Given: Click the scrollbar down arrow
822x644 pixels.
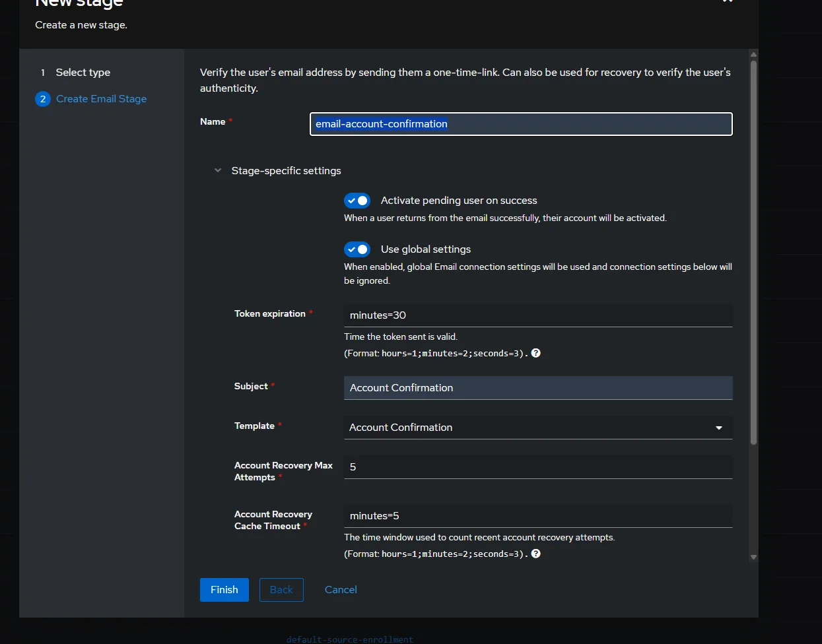Looking at the screenshot, I should coord(753,558).
